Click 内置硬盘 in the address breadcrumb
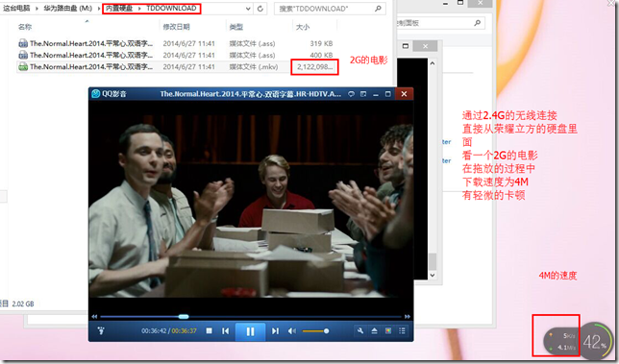The image size is (619, 364). point(119,9)
